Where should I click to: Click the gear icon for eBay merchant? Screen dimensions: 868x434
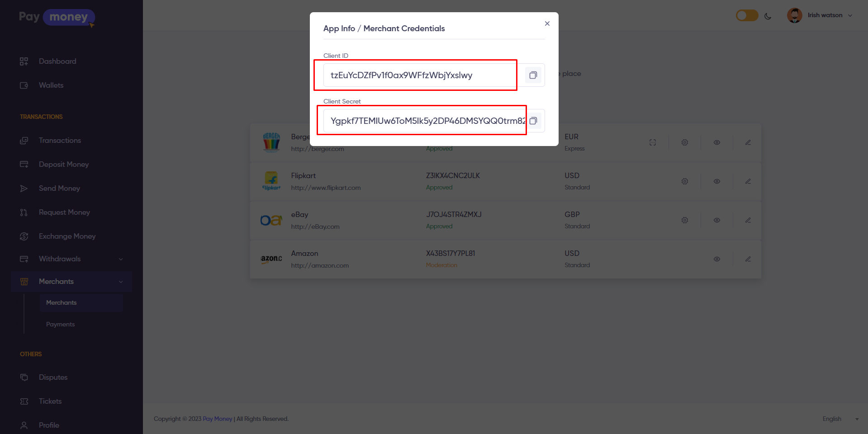685,220
